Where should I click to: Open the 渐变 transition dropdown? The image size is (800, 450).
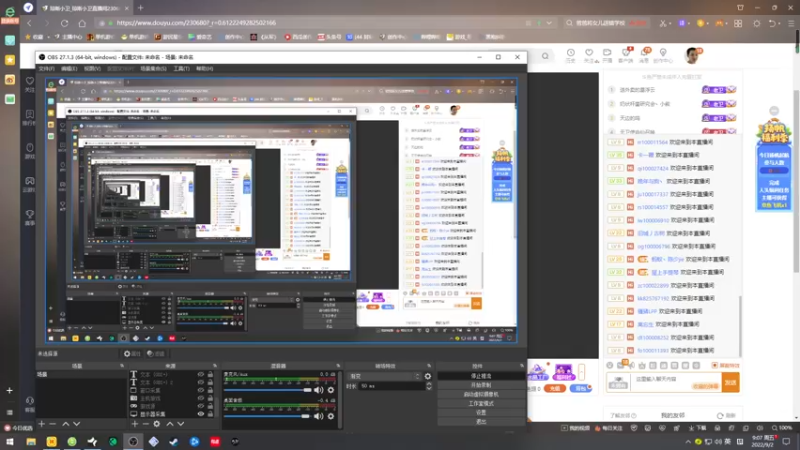click(x=385, y=376)
